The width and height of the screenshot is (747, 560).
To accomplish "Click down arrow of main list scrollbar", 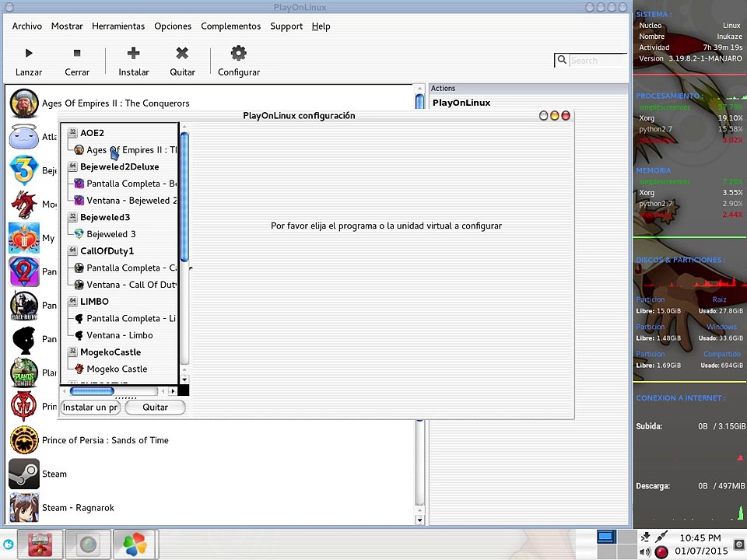I will 419,520.
